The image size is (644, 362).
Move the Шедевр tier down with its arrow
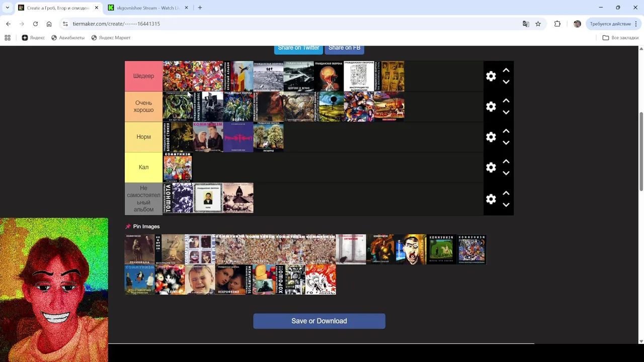tap(506, 82)
